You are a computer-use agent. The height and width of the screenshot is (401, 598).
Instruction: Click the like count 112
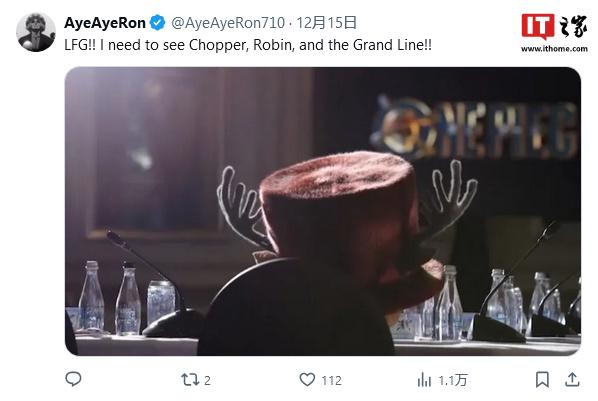[x=331, y=380]
